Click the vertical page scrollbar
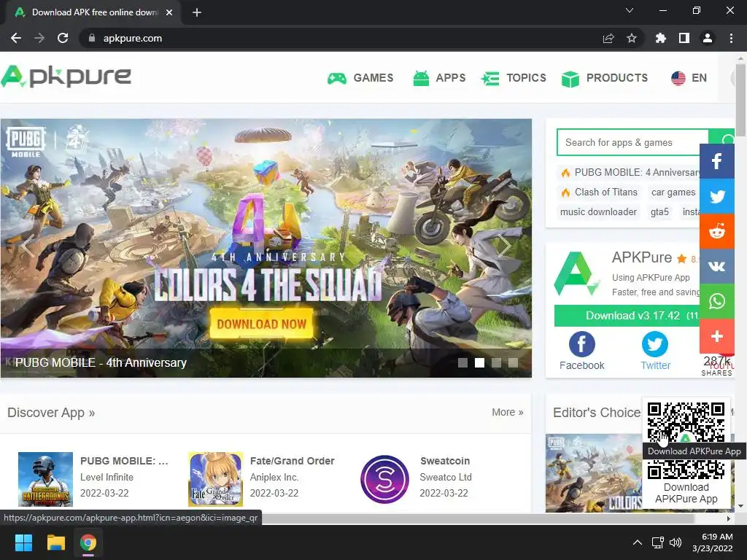The image size is (747, 560). pyautogui.click(x=740, y=100)
